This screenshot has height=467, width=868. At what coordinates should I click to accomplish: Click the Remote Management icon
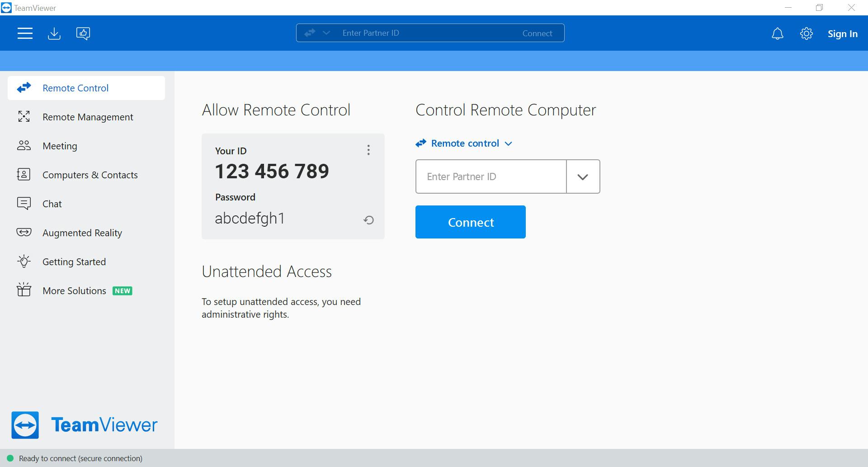pyautogui.click(x=24, y=117)
